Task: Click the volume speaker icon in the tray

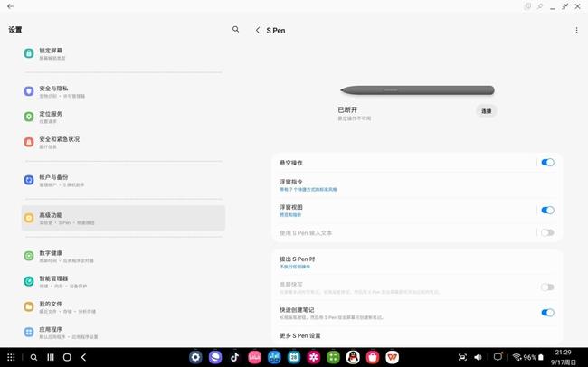Action: coord(478,357)
